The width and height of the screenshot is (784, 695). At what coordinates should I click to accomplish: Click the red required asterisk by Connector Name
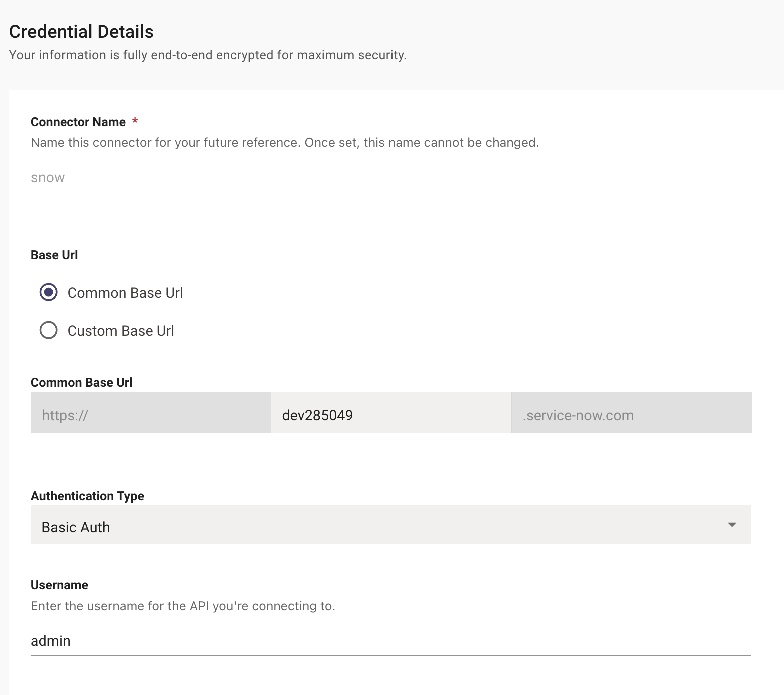[x=135, y=121]
